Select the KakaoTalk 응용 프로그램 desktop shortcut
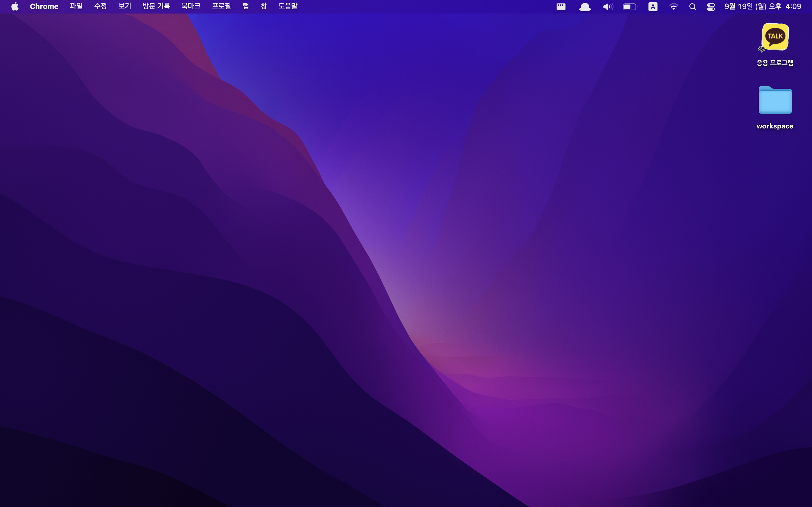 (x=775, y=37)
